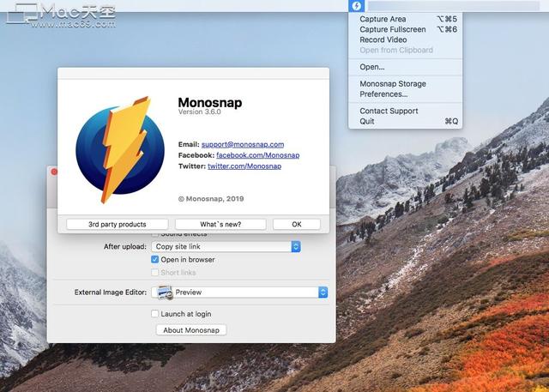
Task: Click the Preview app icon in editor dropdown
Action: tap(165, 292)
